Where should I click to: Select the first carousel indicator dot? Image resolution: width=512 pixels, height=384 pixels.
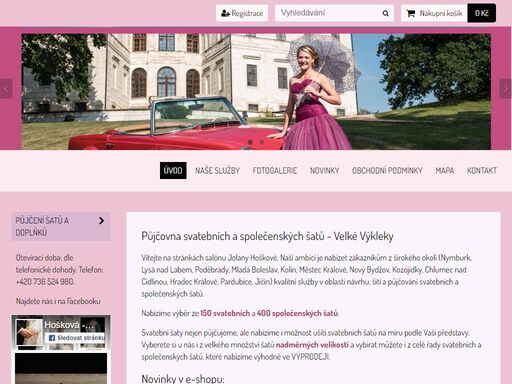point(250,142)
